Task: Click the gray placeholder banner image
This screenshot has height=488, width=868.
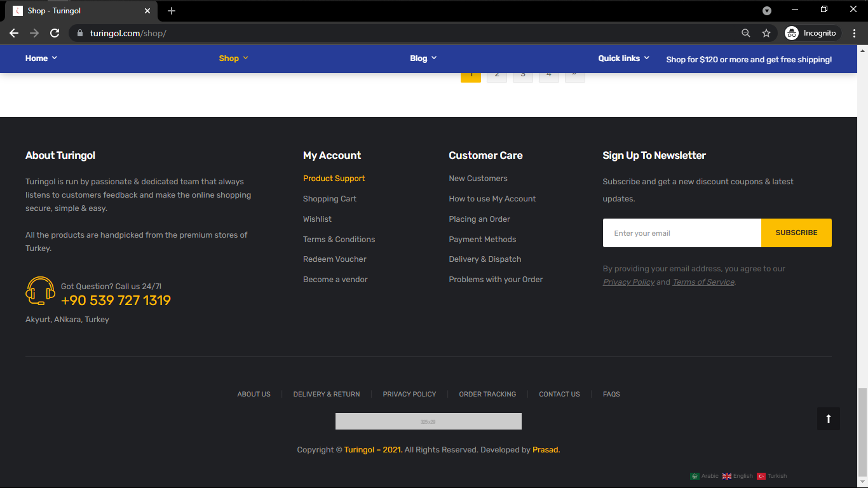Action: pos(428,421)
